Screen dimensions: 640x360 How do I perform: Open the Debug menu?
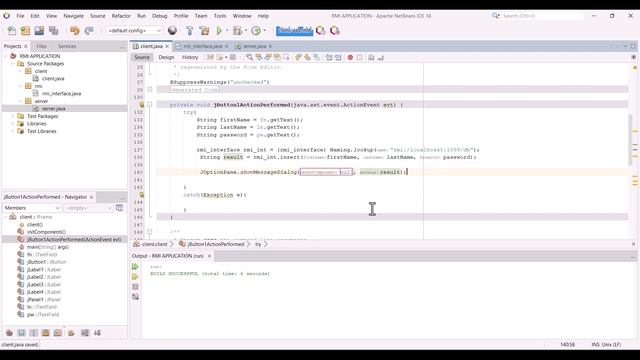[x=160, y=16]
